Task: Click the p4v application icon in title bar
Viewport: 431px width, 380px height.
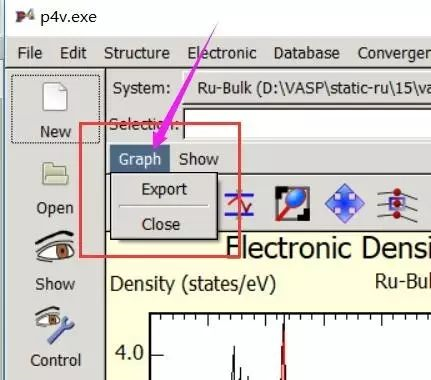Action: coord(25,16)
